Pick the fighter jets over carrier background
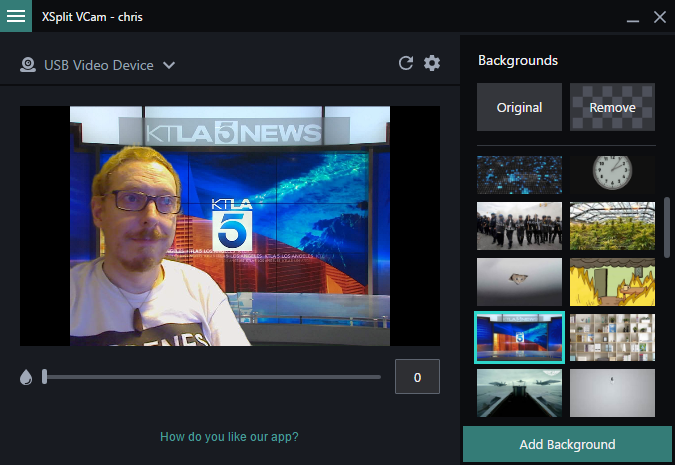675x465 pixels. (519, 393)
